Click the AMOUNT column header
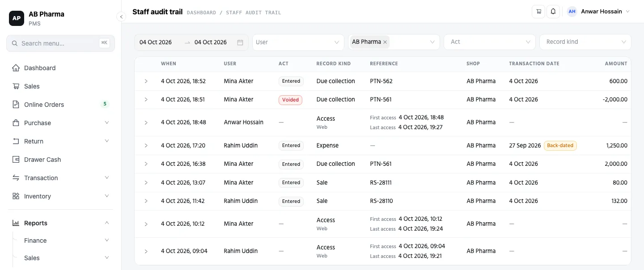This screenshot has width=644, height=270. click(616, 64)
